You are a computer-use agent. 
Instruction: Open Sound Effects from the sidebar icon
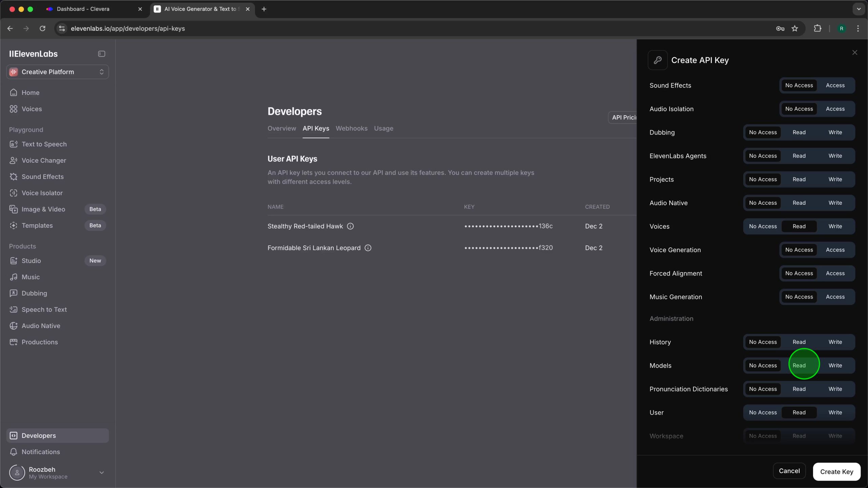(x=14, y=177)
